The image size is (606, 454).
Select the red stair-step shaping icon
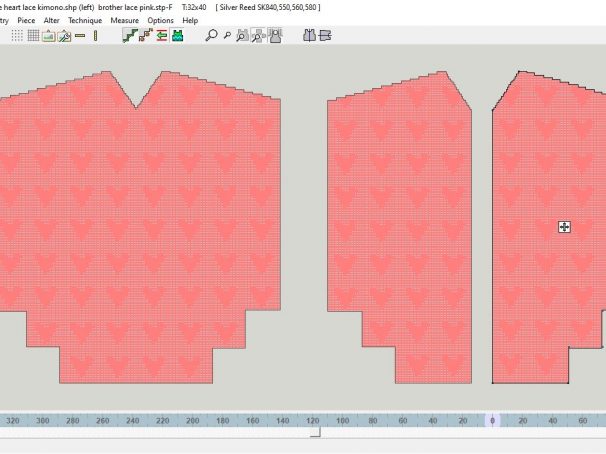[x=145, y=35]
